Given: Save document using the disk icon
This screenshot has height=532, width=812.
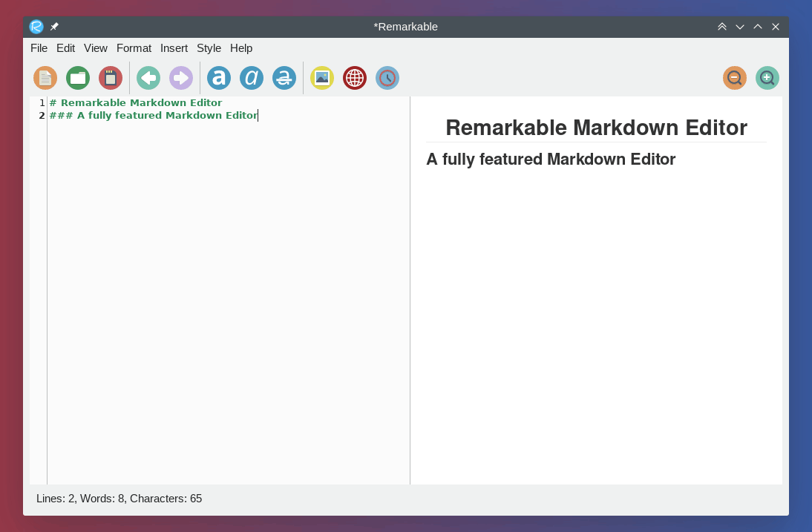Looking at the screenshot, I should [x=111, y=78].
